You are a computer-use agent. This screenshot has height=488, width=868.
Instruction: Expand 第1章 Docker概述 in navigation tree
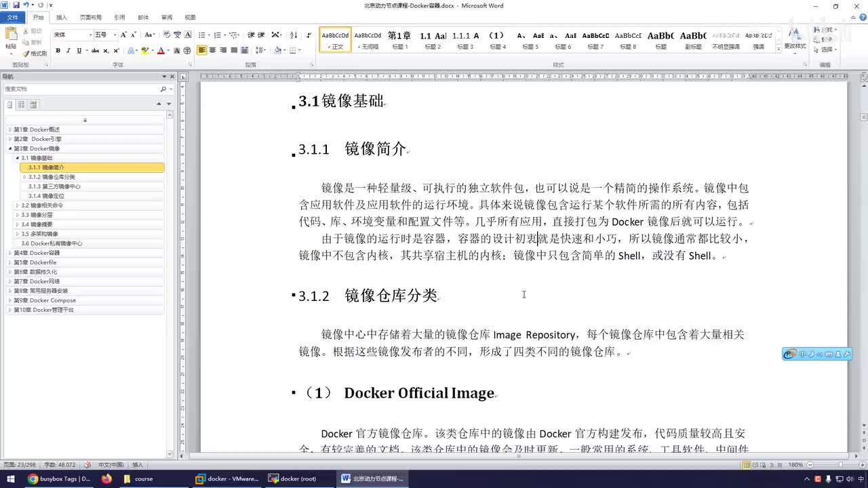click(9, 129)
